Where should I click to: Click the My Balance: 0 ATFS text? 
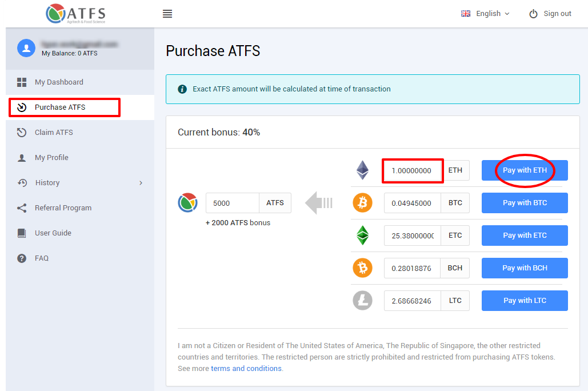(x=69, y=53)
